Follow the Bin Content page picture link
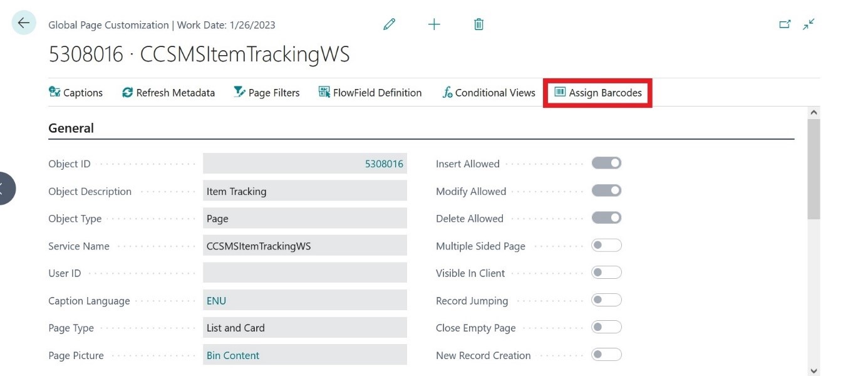This screenshot has width=868, height=376. tap(232, 355)
